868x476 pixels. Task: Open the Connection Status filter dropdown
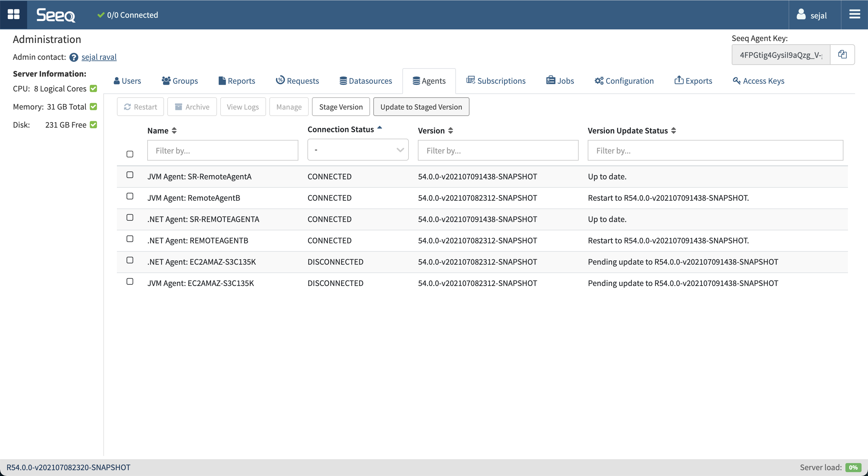point(357,150)
